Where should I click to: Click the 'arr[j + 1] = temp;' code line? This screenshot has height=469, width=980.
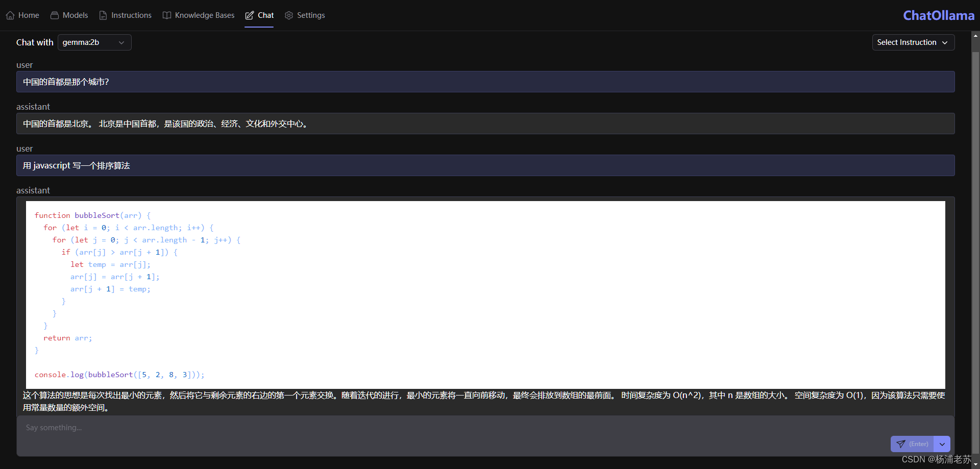111,289
